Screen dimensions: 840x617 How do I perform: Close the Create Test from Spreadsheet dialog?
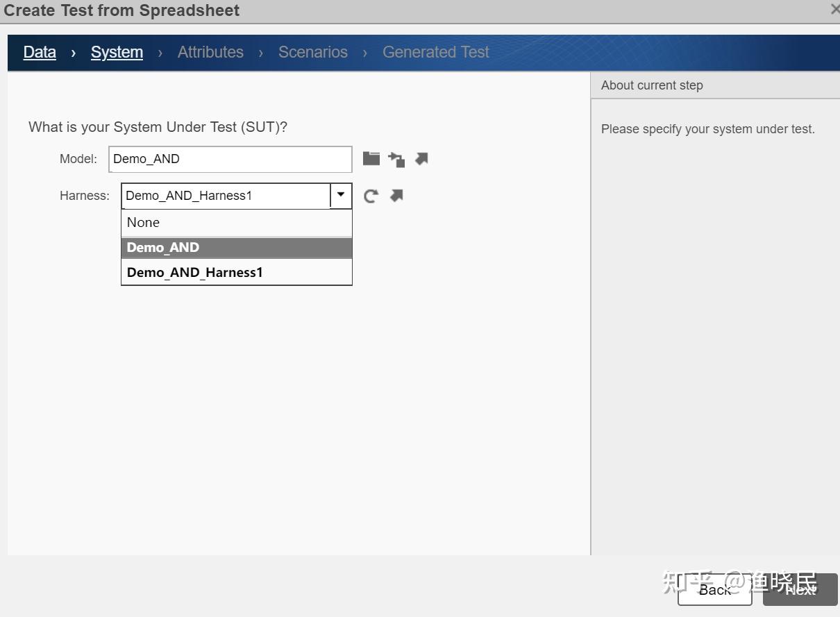click(834, 10)
